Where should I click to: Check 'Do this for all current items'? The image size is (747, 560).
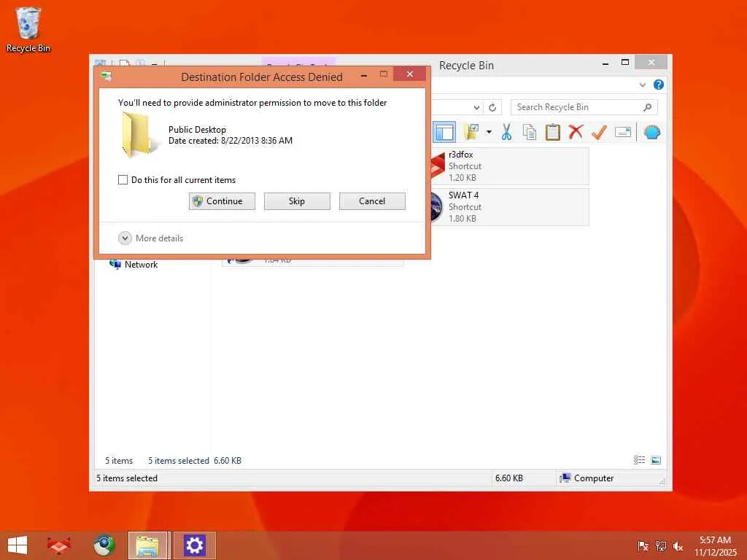(x=123, y=179)
